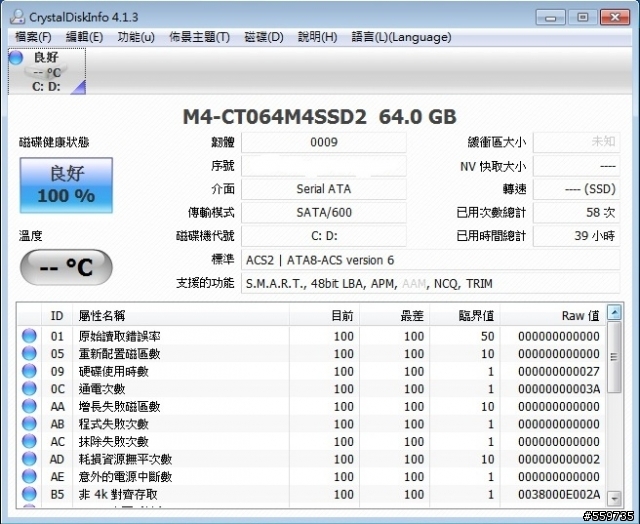
Task: Click raw value 0038000E002A
Action: coord(559,494)
